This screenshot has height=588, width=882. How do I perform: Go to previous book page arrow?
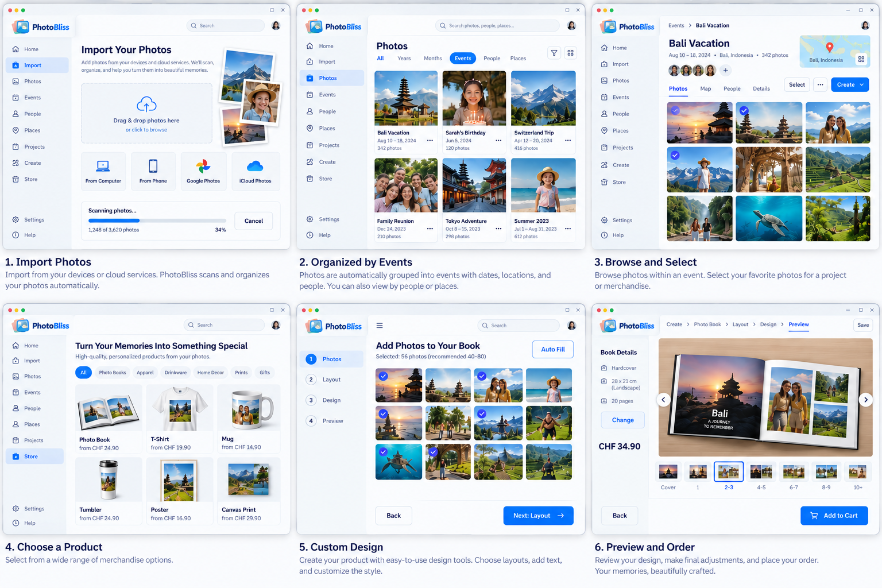[x=664, y=400]
